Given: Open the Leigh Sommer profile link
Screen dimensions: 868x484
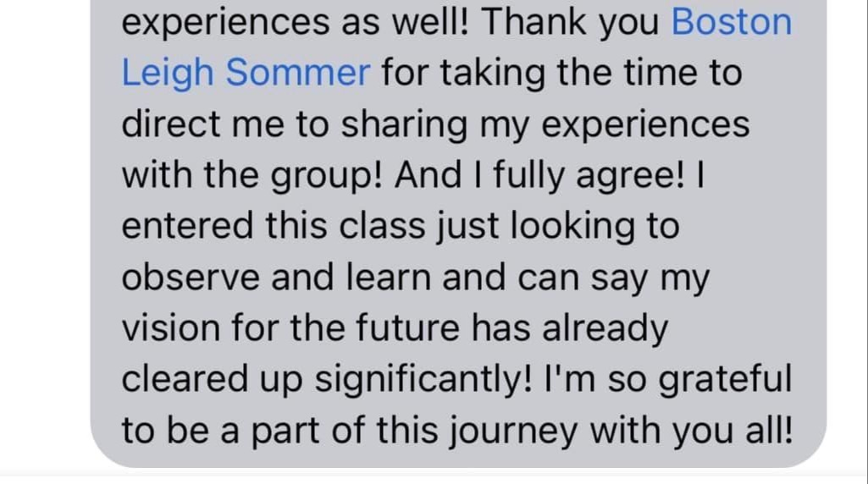Looking at the screenshot, I should pyautogui.click(x=246, y=73).
